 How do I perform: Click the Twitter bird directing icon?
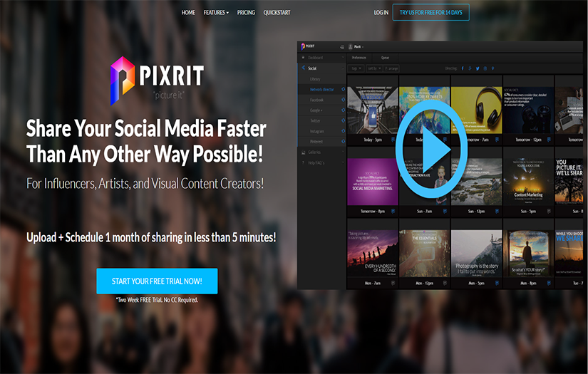tap(478, 68)
